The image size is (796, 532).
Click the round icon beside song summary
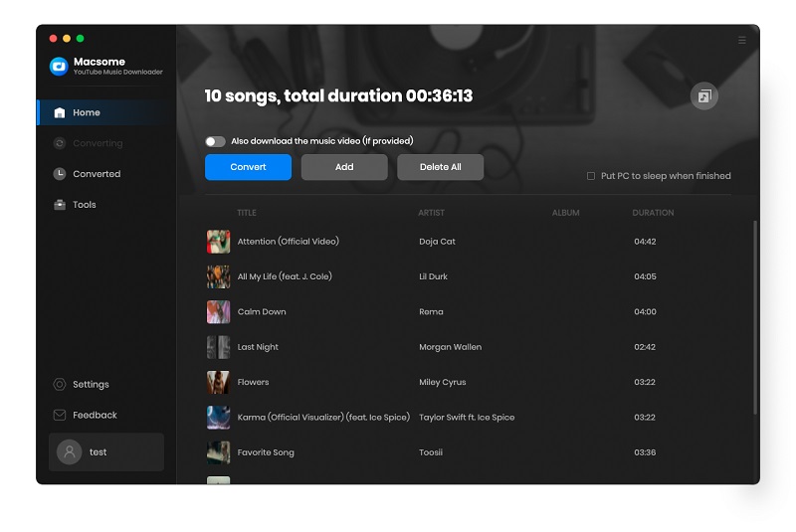(704, 96)
